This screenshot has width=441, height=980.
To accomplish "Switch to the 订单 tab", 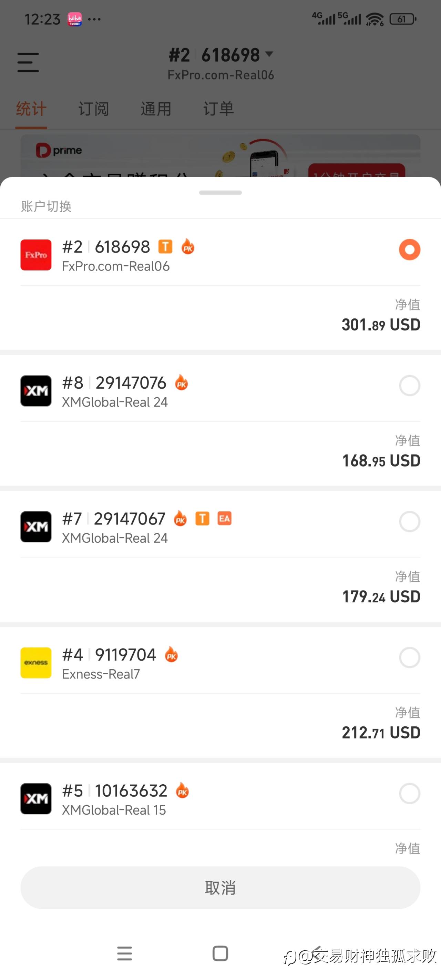I will (x=218, y=109).
